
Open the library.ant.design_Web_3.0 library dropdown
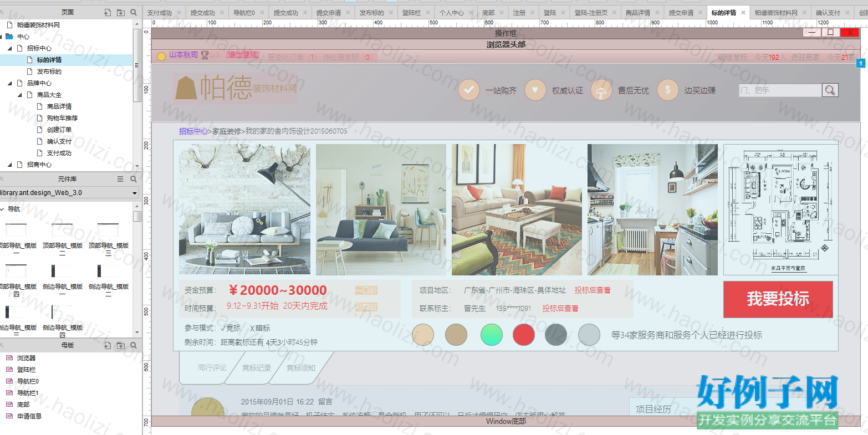click(x=135, y=193)
